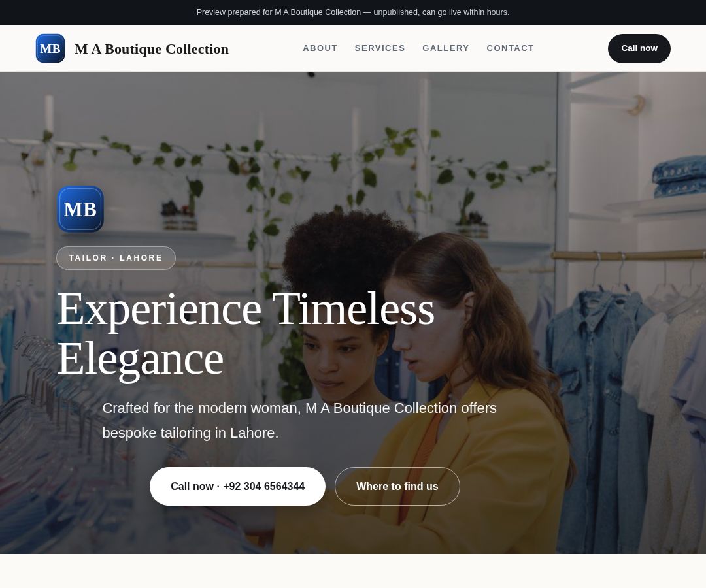706x588 pixels.
Task: Click the Where to find us button
Action: (x=397, y=486)
